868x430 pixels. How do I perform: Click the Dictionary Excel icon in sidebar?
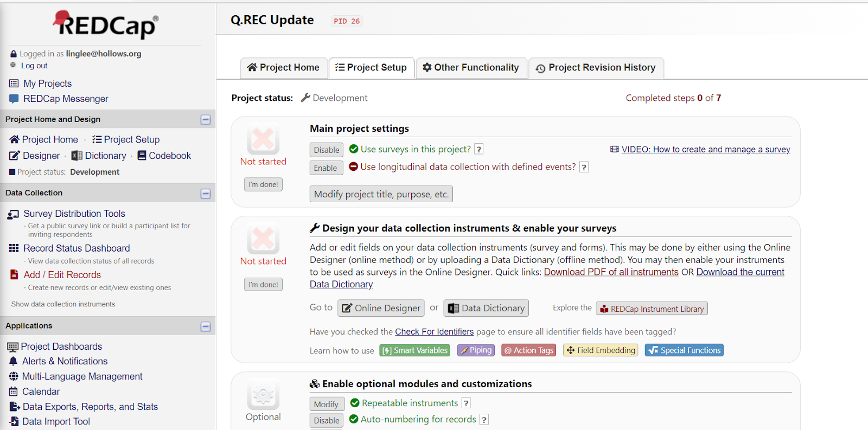[77, 156]
